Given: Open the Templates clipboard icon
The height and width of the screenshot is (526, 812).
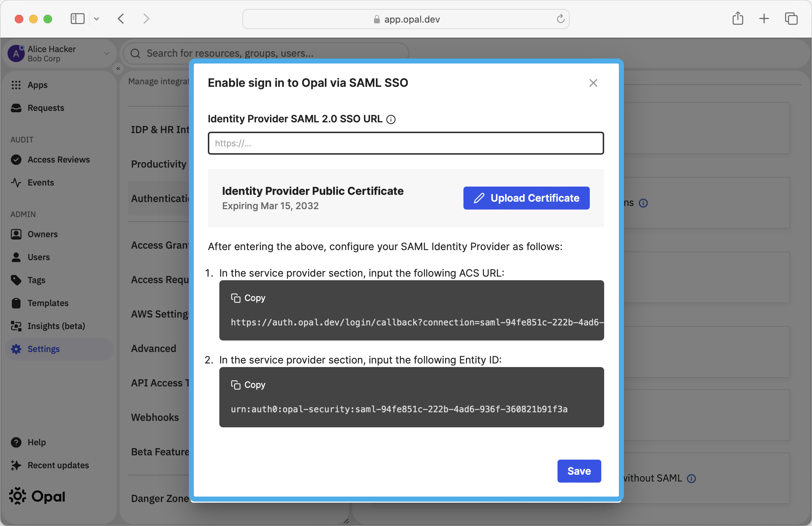Looking at the screenshot, I should 16,303.
